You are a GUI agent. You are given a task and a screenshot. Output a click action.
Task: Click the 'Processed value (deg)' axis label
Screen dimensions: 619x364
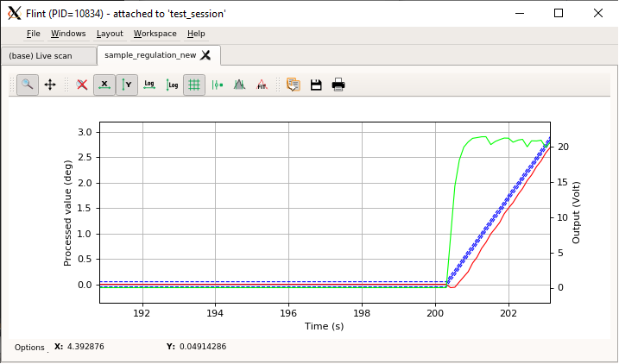click(67, 213)
